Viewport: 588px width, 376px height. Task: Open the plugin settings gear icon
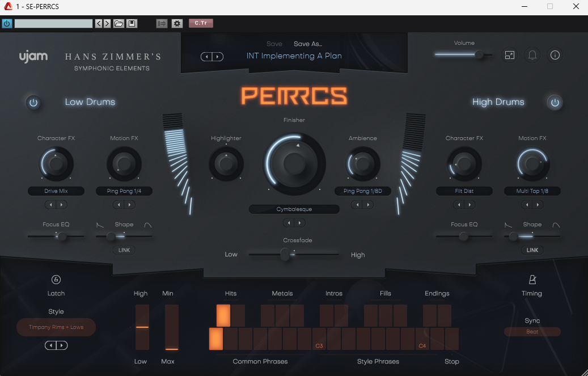[x=177, y=23]
